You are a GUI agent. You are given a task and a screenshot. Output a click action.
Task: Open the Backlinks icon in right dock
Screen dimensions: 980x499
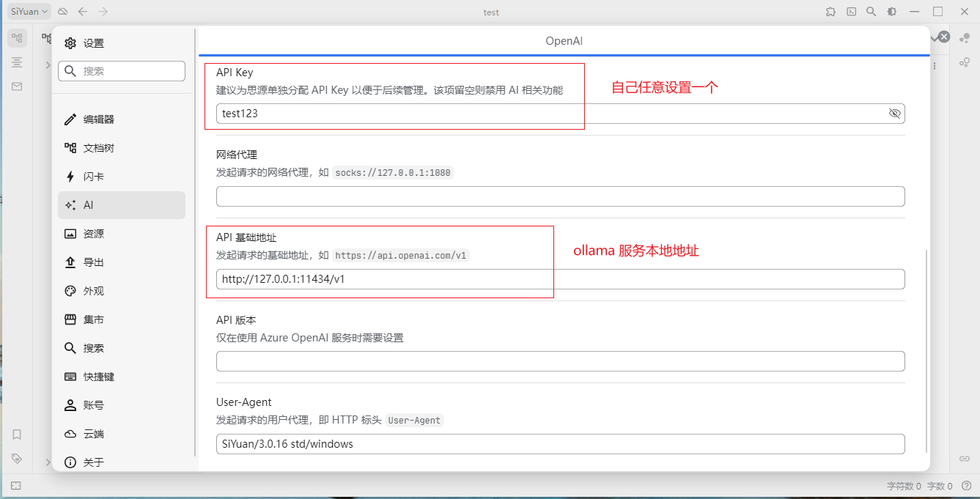tap(965, 459)
